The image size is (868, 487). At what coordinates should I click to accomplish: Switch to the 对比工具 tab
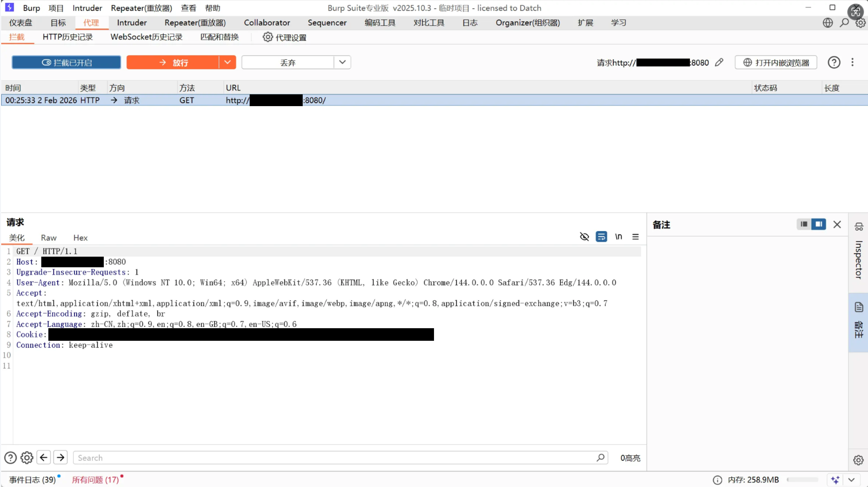click(429, 23)
